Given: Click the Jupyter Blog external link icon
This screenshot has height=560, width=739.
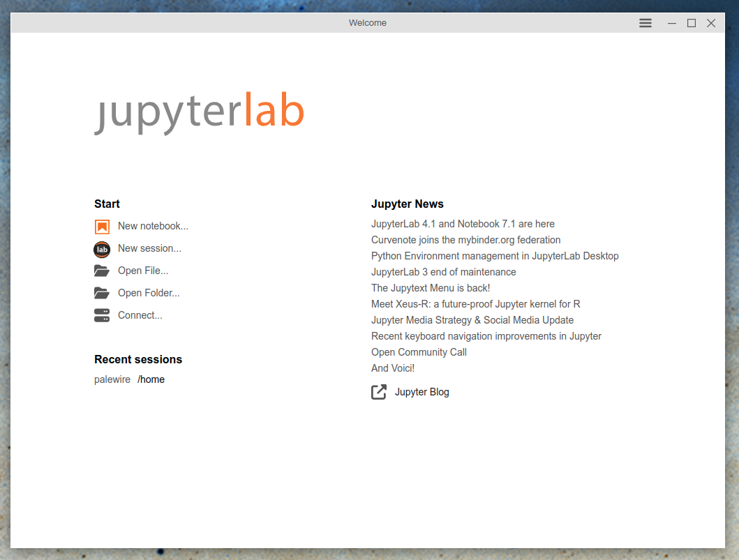Looking at the screenshot, I should point(379,392).
